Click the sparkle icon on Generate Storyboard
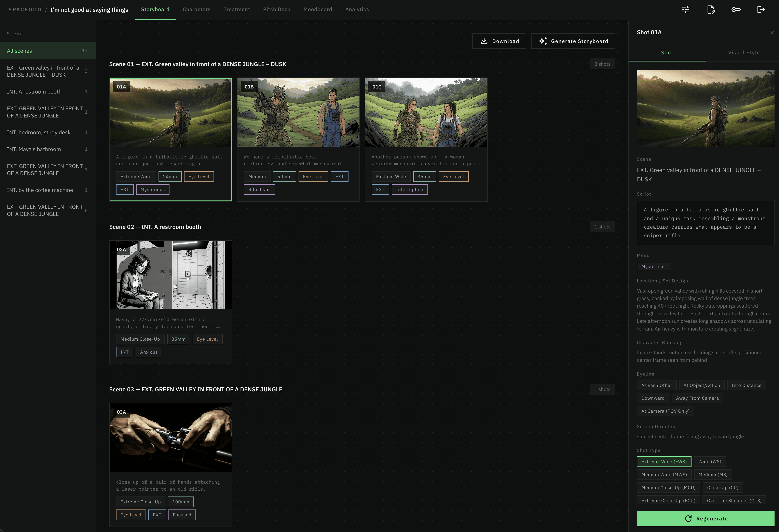The width and height of the screenshot is (779, 532). coord(543,41)
